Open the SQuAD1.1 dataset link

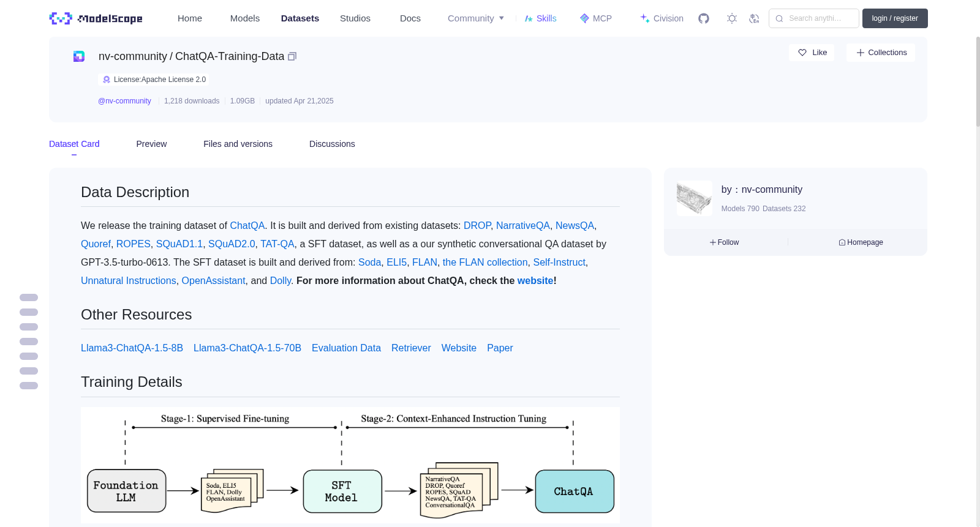click(x=179, y=244)
